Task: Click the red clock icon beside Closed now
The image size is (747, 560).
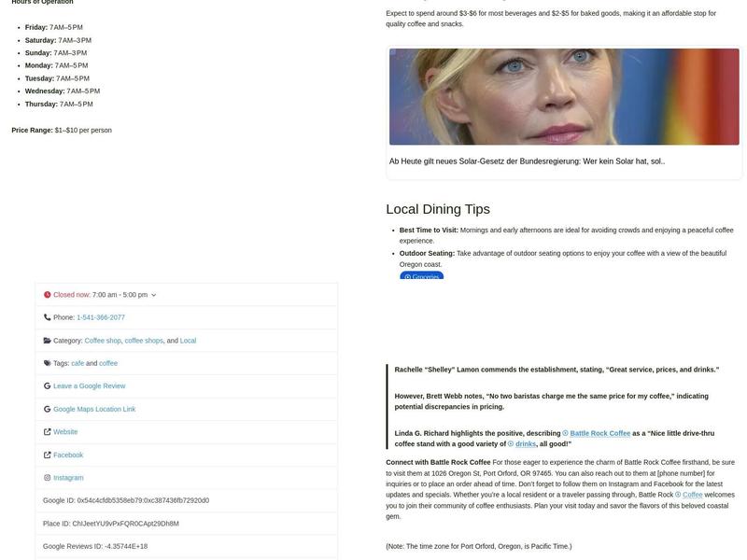Action: coord(48,295)
